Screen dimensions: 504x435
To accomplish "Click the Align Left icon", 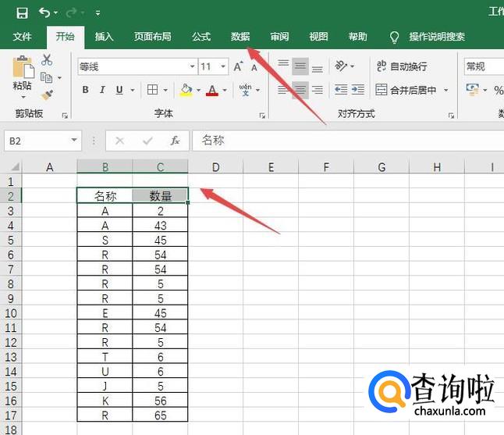I will (283, 90).
